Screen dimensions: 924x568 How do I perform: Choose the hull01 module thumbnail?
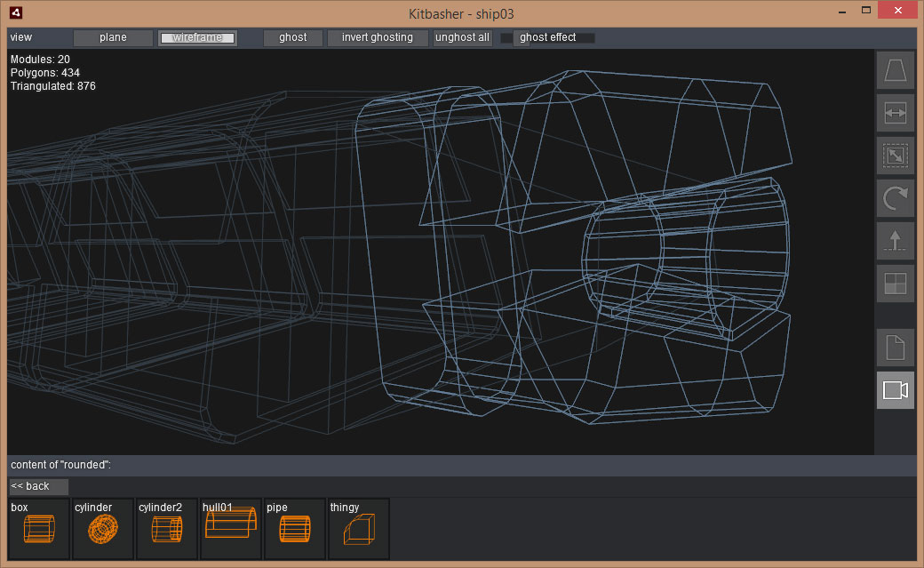230,529
